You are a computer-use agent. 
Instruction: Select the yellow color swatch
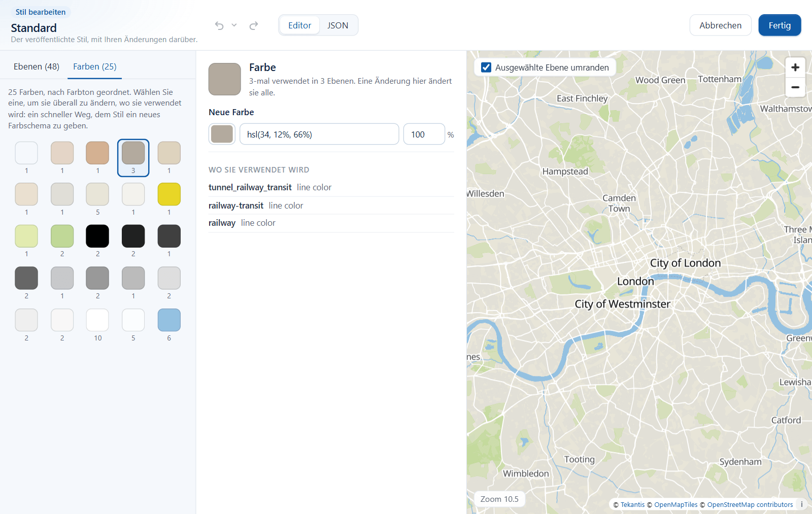pyautogui.click(x=169, y=194)
